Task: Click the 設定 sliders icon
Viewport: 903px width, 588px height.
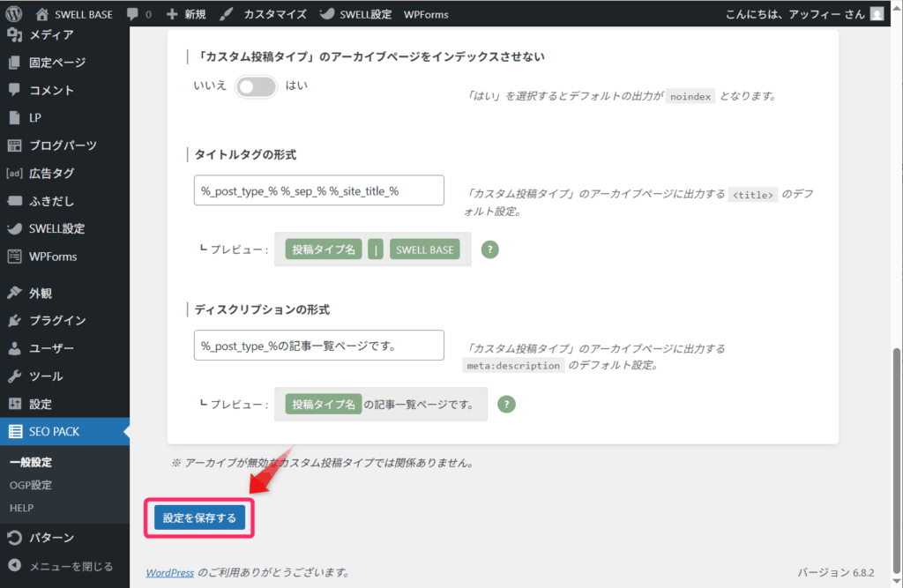Action: coord(15,404)
